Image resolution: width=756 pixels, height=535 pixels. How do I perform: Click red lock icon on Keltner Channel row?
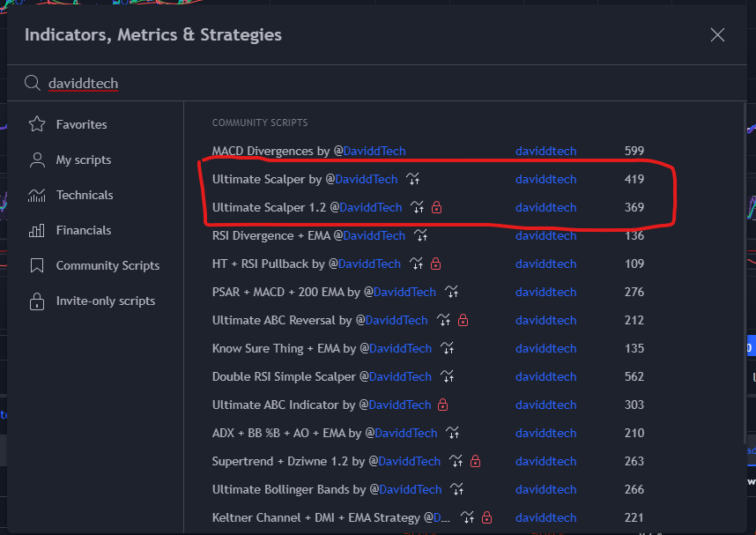487,517
